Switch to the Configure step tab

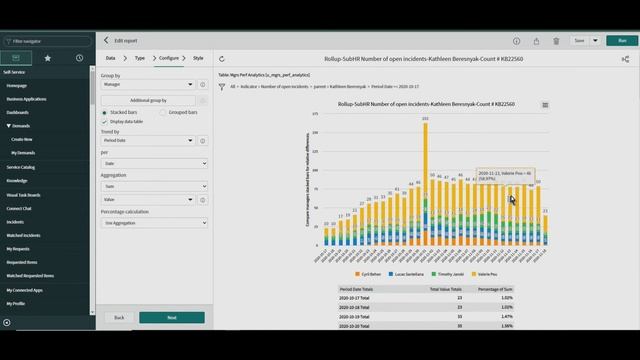click(169, 58)
